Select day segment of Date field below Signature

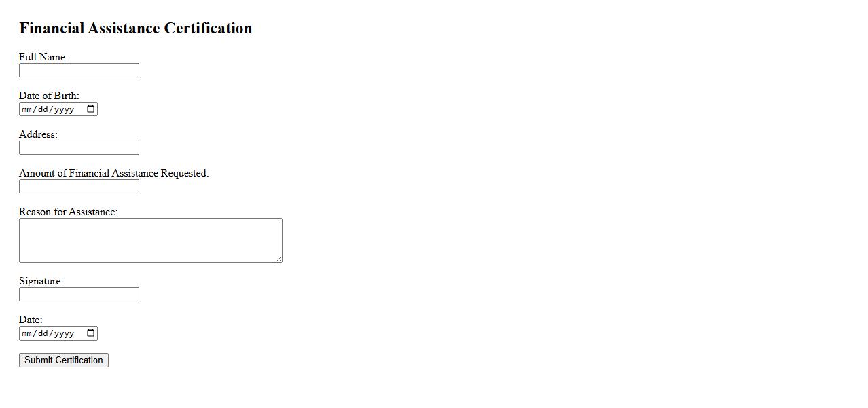coord(43,333)
